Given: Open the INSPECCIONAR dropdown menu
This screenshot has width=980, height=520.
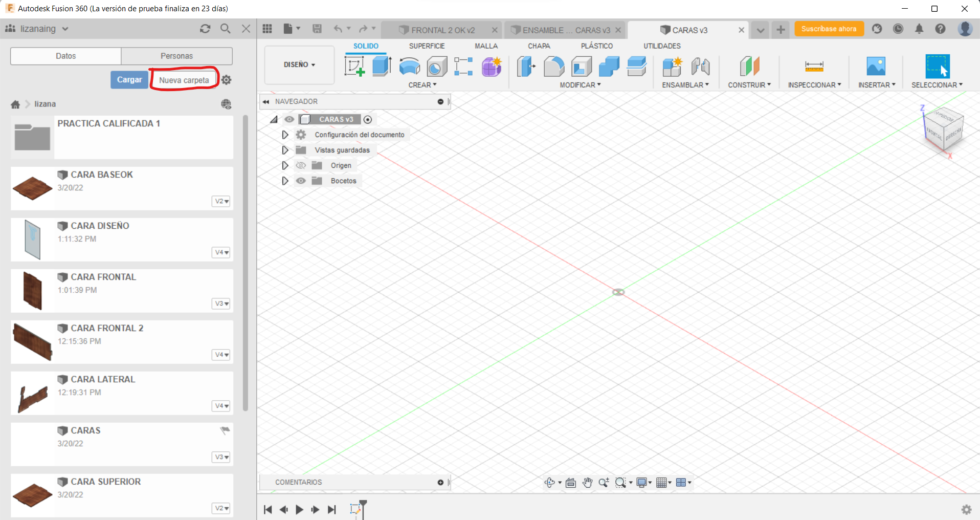Looking at the screenshot, I should [x=814, y=85].
